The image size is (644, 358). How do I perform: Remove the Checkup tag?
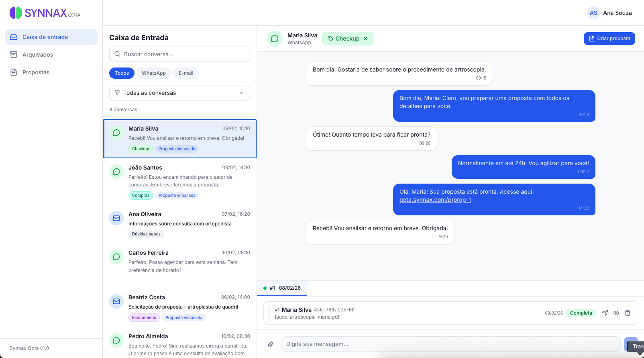pos(365,39)
